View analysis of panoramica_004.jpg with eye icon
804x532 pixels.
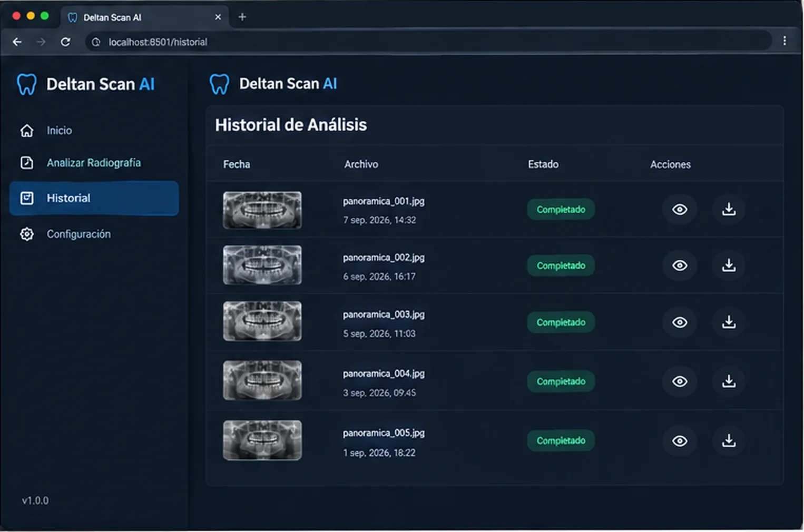pyautogui.click(x=680, y=381)
